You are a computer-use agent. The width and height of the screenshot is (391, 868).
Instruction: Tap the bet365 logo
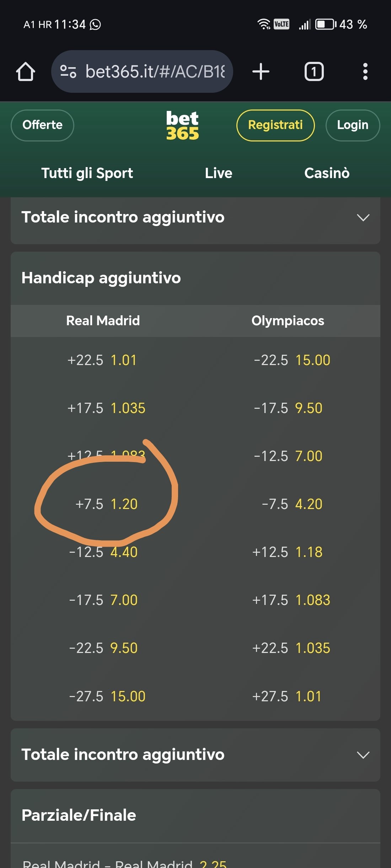(182, 125)
